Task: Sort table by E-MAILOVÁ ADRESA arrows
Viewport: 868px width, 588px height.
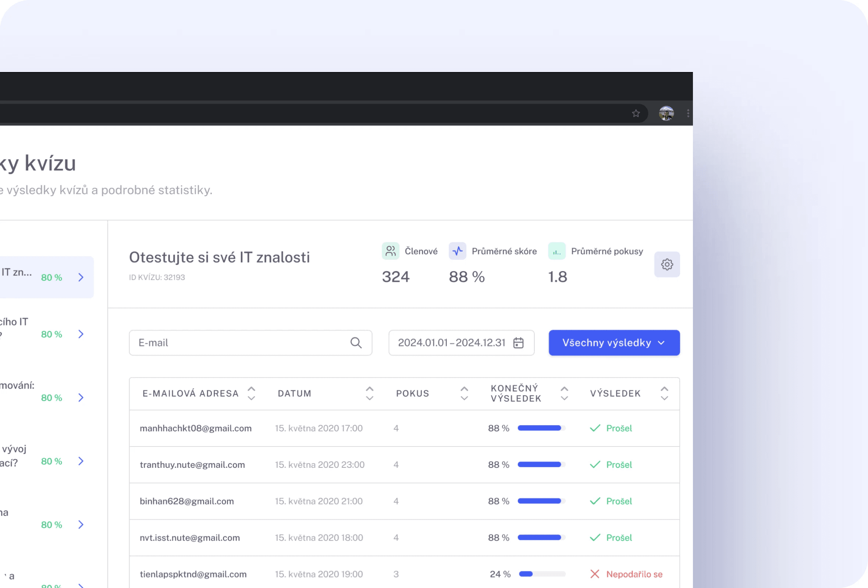Action: (251, 393)
